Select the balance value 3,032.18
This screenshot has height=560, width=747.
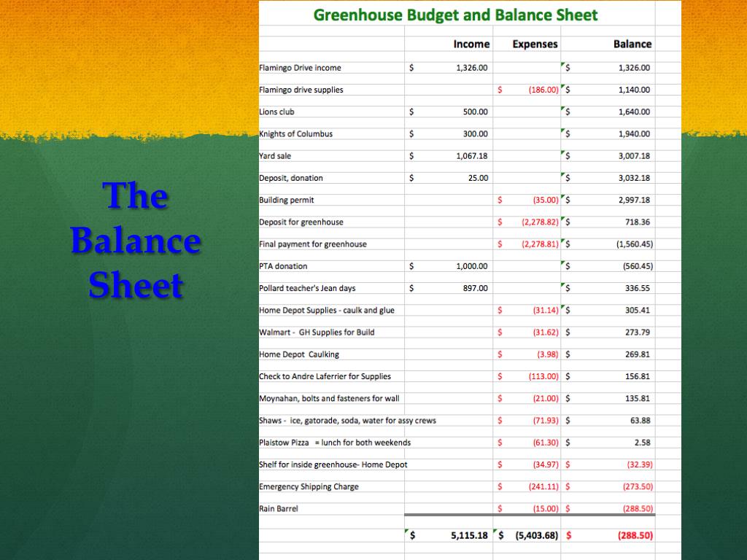point(634,178)
